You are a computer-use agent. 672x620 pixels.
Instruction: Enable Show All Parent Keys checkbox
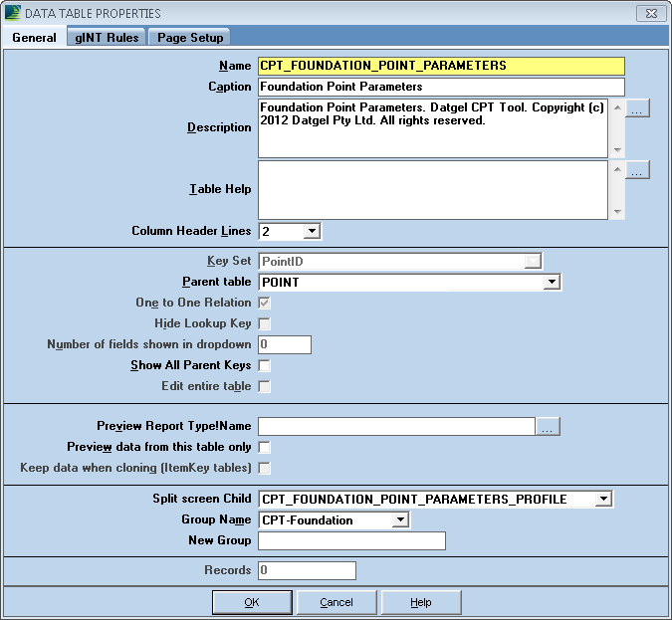point(265,365)
